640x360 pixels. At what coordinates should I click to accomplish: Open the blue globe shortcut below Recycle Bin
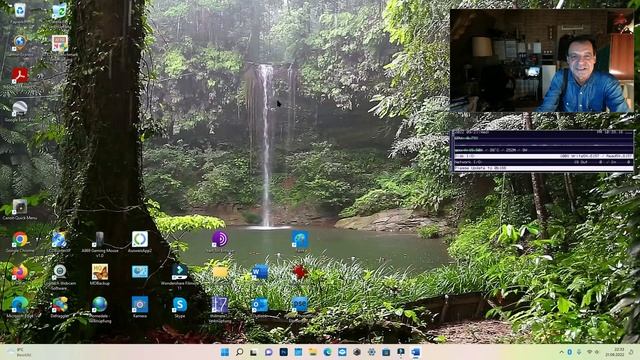coord(20,42)
